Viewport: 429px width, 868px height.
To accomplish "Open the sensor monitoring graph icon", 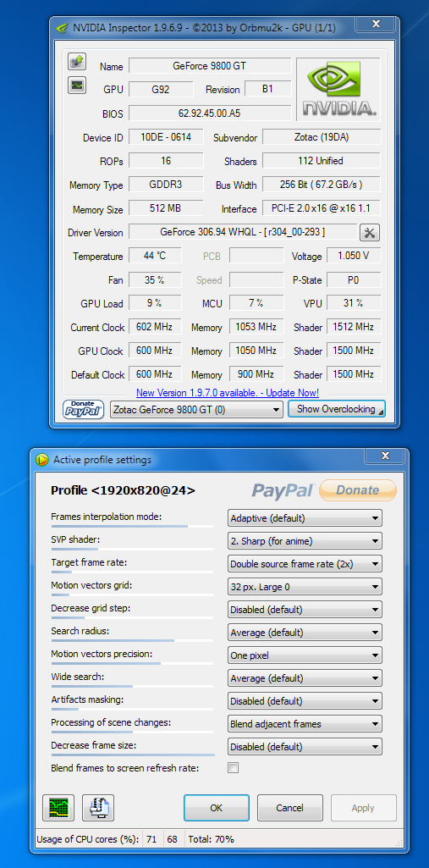I will [x=76, y=85].
